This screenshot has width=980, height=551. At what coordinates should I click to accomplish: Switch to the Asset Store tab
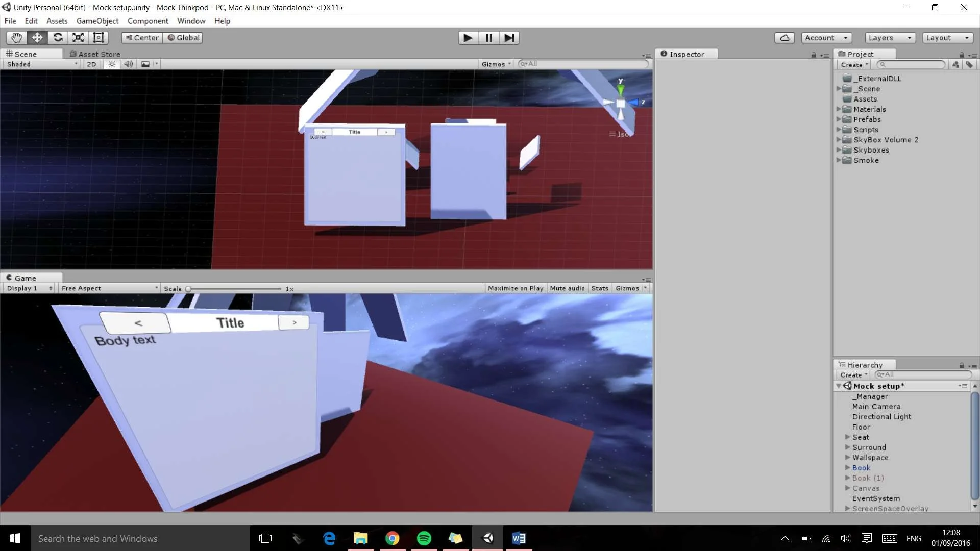pyautogui.click(x=95, y=54)
